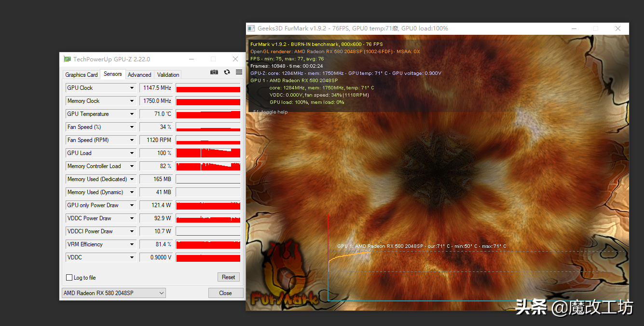The width and height of the screenshot is (644, 326).
Task: Click the GPU-Z screenshot camera icon
Action: (214, 72)
